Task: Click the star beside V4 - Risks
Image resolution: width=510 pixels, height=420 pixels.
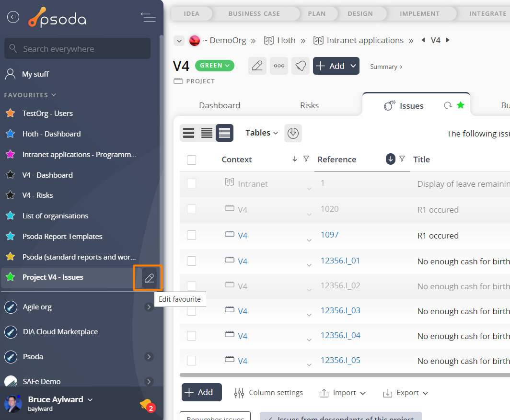Action: point(11,195)
